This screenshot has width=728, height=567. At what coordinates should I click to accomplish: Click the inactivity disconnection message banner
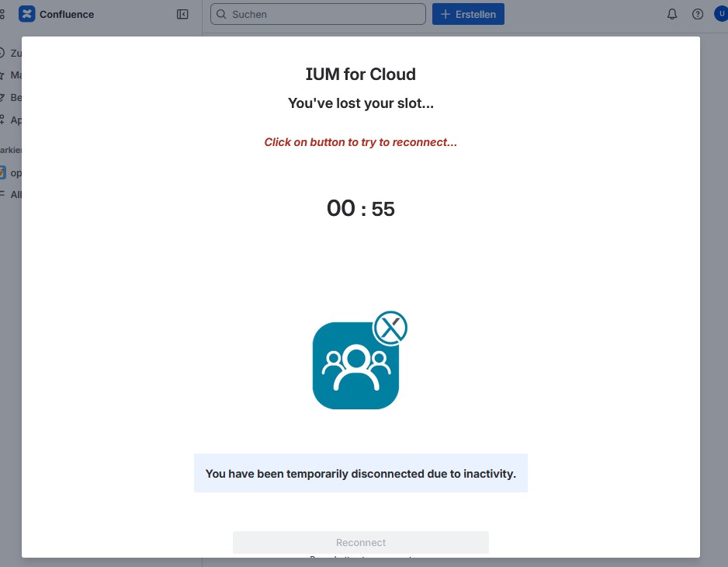pyautogui.click(x=361, y=473)
